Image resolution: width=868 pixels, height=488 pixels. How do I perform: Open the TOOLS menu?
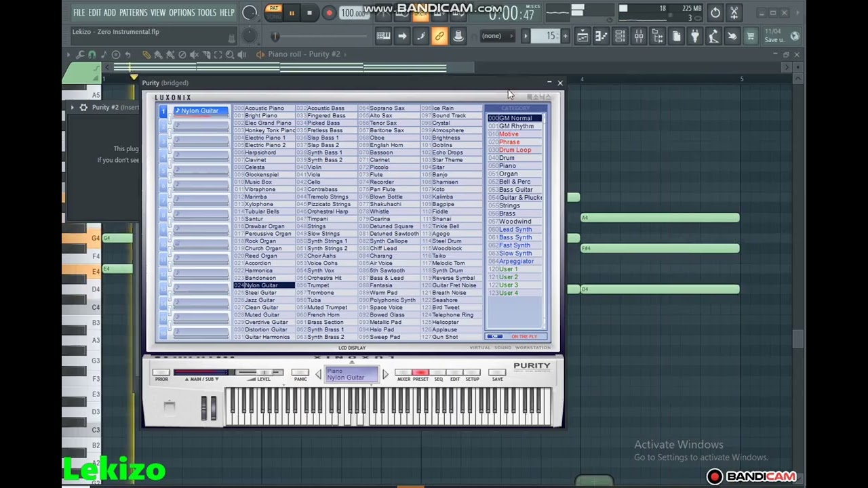tap(207, 12)
